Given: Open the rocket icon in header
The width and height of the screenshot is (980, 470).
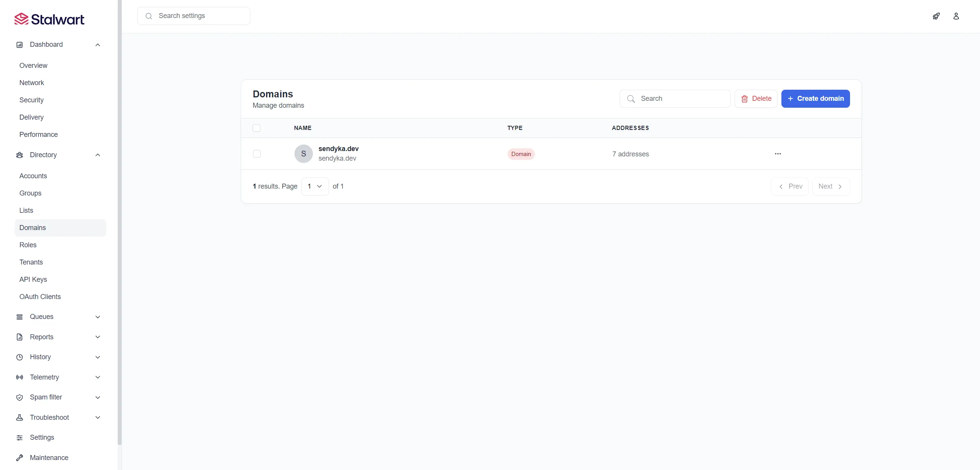Looking at the screenshot, I should click(936, 16).
